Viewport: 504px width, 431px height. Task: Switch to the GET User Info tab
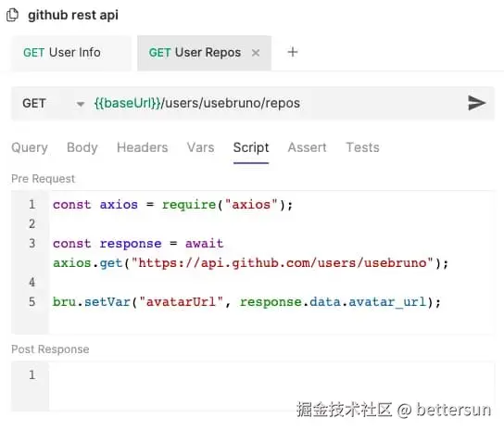[71, 53]
